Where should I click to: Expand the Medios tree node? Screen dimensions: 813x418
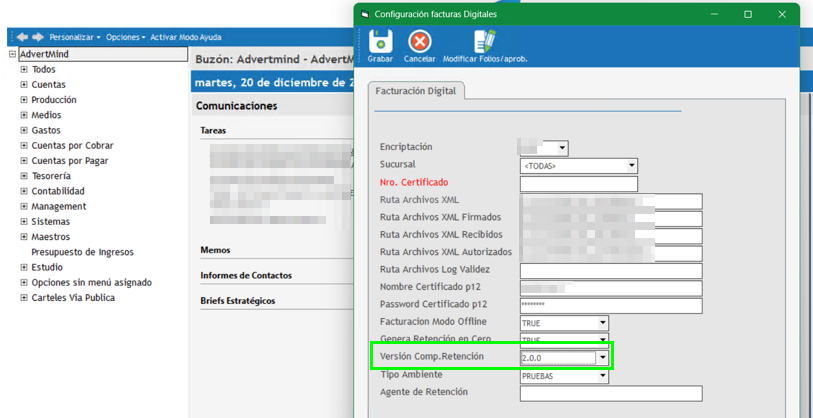[24, 115]
